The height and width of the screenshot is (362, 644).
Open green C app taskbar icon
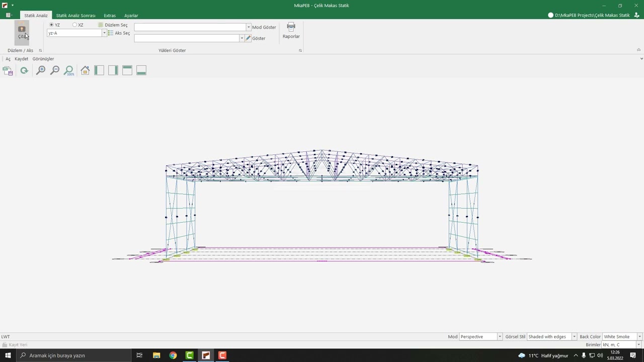click(x=190, y=355)
